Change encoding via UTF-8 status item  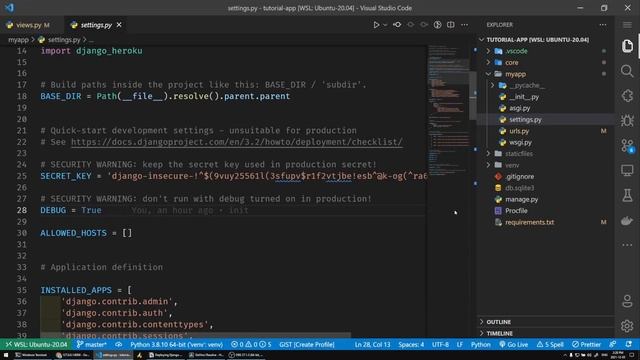click(x=440, y=344)
